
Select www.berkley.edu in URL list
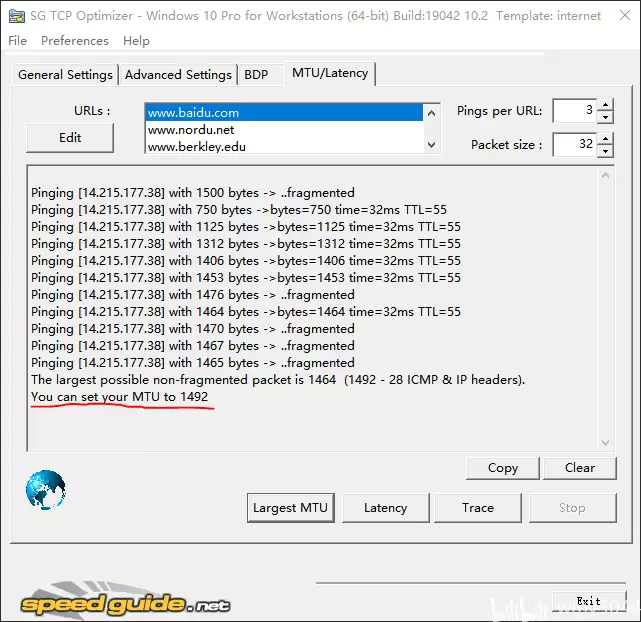284,146
